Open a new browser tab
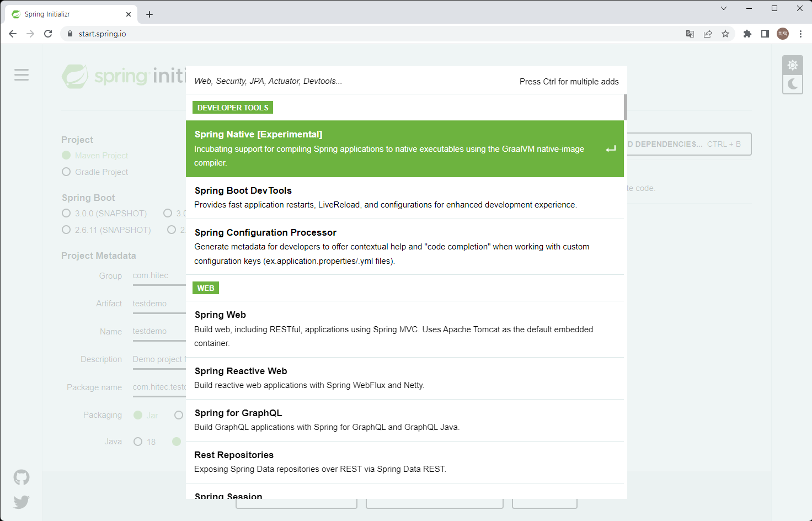 coord(149,14)
